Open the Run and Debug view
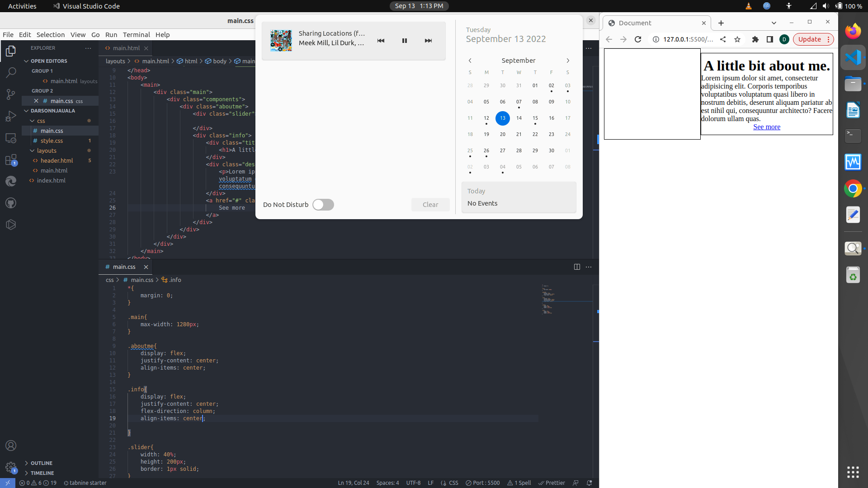This screenshot has height=488, width=868. pos(11,116)
